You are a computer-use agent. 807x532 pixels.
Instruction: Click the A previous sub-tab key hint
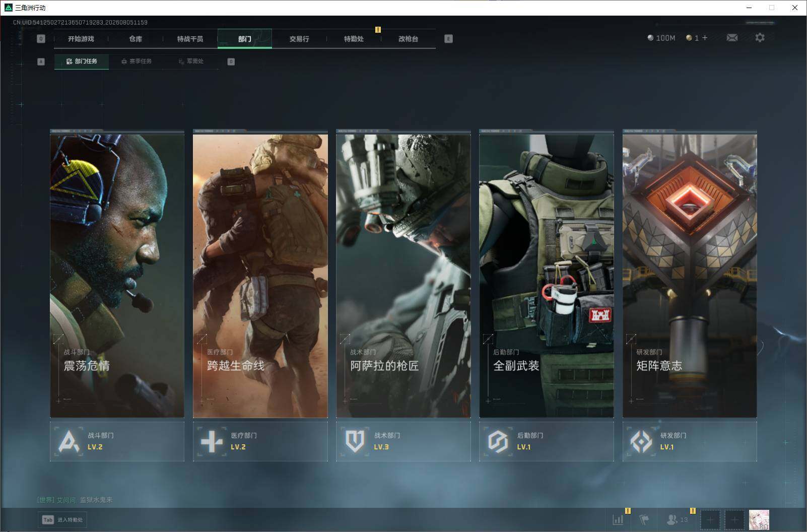point(41,61)
